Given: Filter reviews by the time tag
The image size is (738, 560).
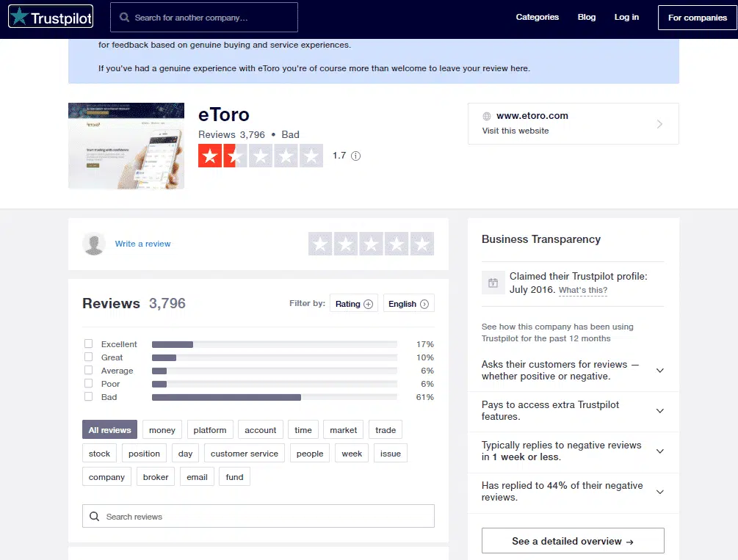Looking at the screenshot, I should 303,429.
